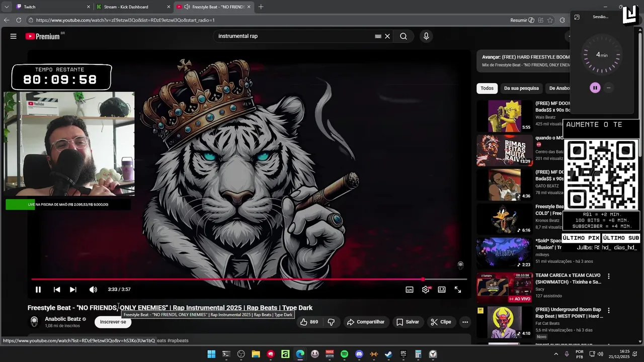Click Resumir Copilot summarize button

[522, 20]
